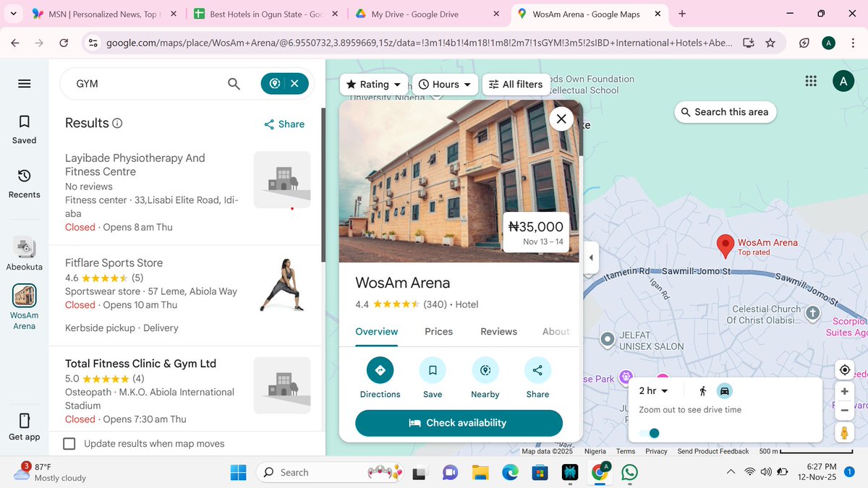
Task: Open a new browser tab
Action: click(682, 14)
